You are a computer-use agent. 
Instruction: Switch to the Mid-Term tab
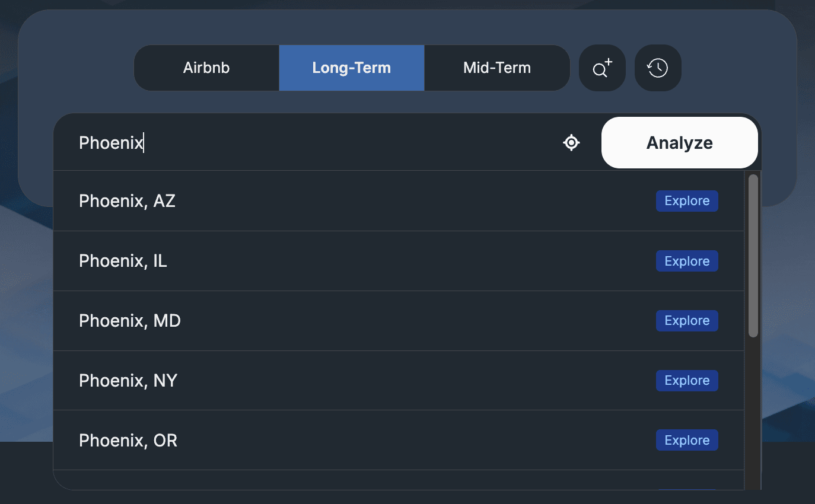(496, 68)
